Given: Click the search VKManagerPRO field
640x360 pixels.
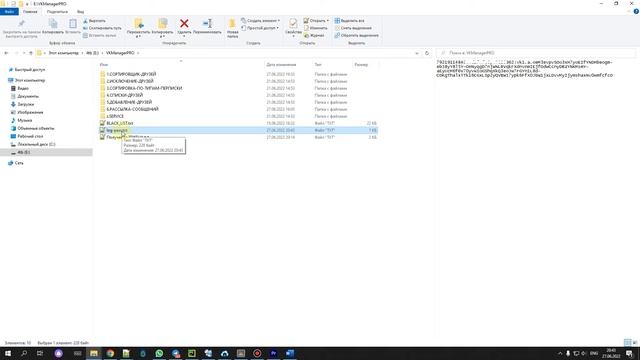Looking at the screenshot, I should (536, 53).
